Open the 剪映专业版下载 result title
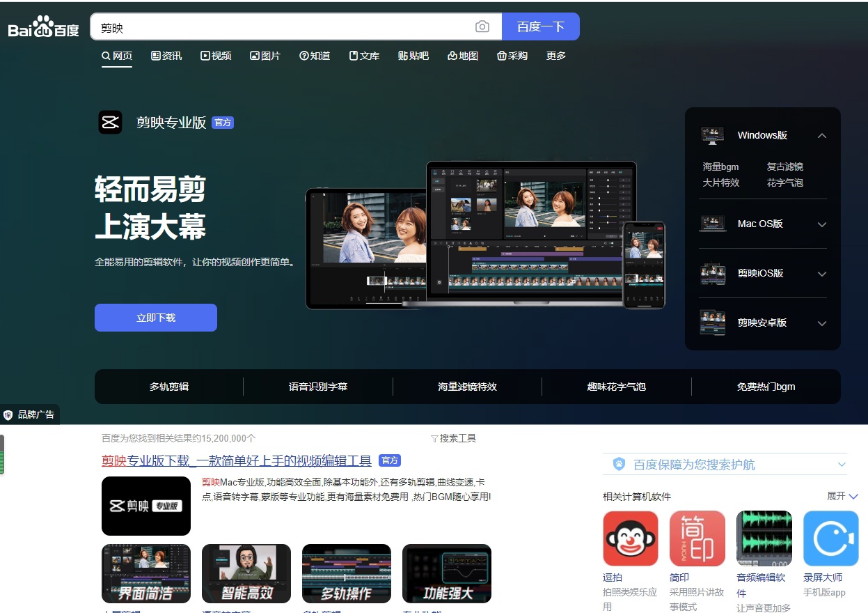The width and height of the screenshot is (868, 613). tap(237, 460)
